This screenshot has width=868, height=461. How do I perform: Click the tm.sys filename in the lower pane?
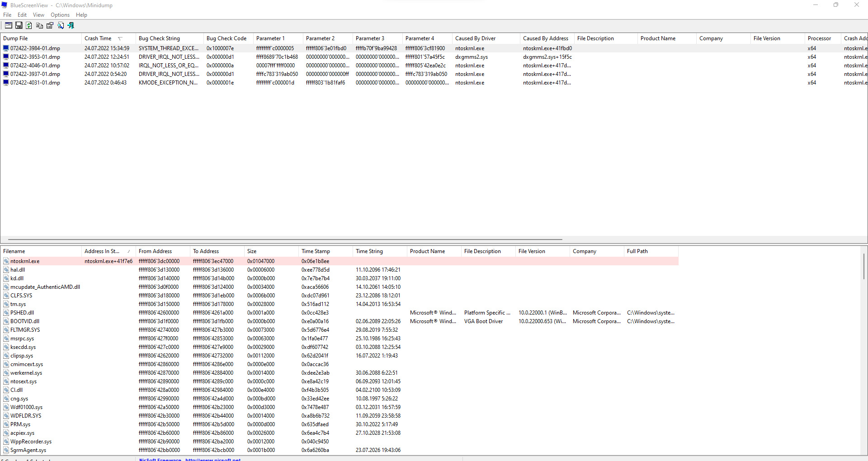coord(18,304)
